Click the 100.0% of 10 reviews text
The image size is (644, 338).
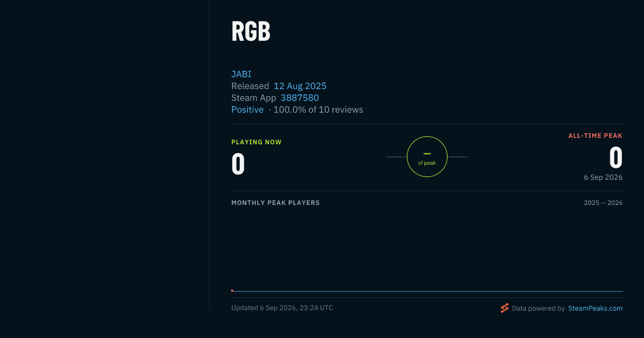318,109
